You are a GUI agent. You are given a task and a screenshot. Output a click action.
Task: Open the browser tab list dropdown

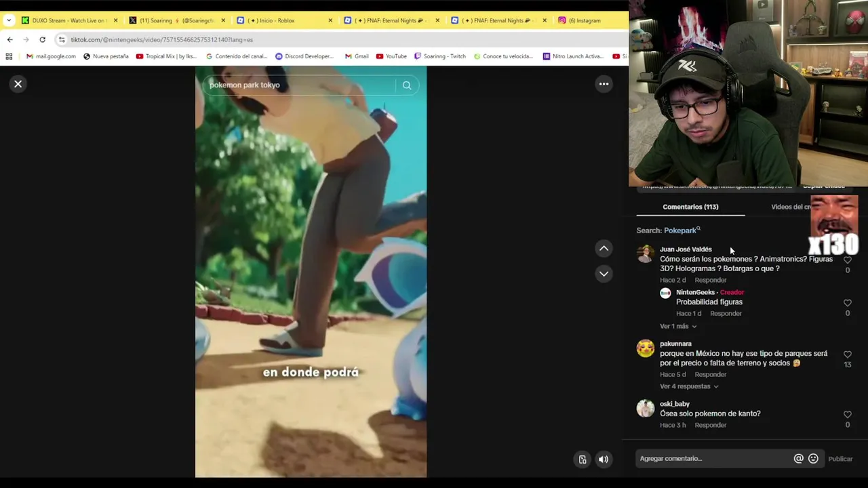pyautogui.click(x=9, y=20)
